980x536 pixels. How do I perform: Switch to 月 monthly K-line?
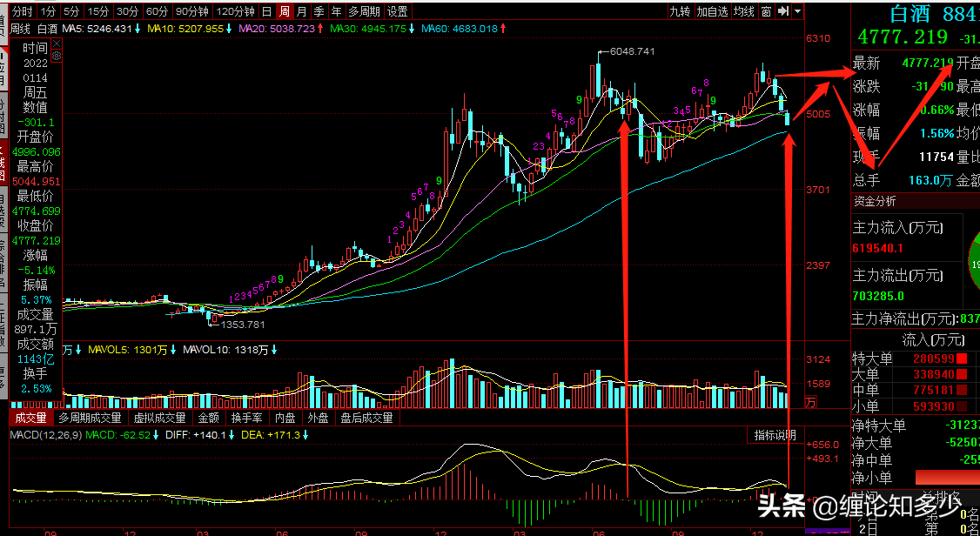coord(302,11)
